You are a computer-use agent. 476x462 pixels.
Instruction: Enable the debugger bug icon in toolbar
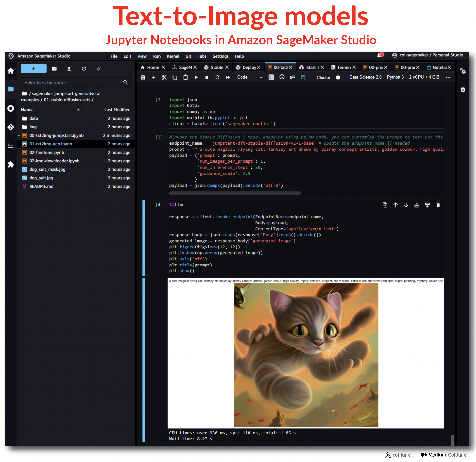tap(338, 77)
